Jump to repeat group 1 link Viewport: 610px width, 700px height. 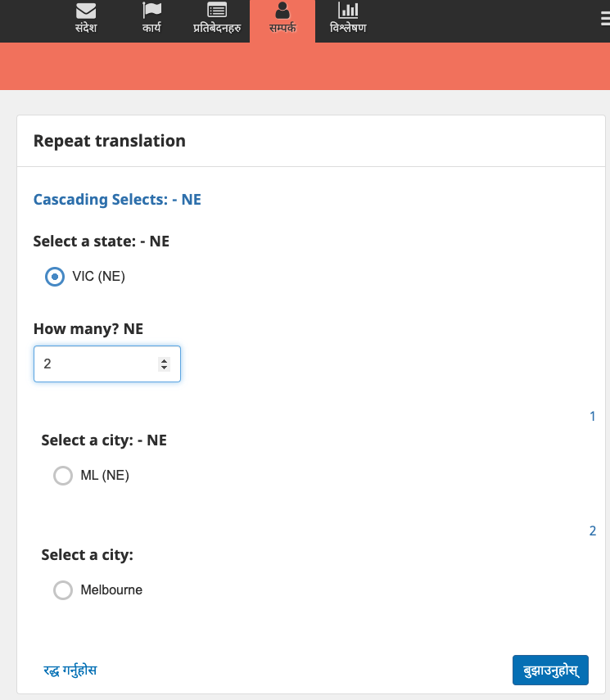pyautogui.click(x=592, y=416)
